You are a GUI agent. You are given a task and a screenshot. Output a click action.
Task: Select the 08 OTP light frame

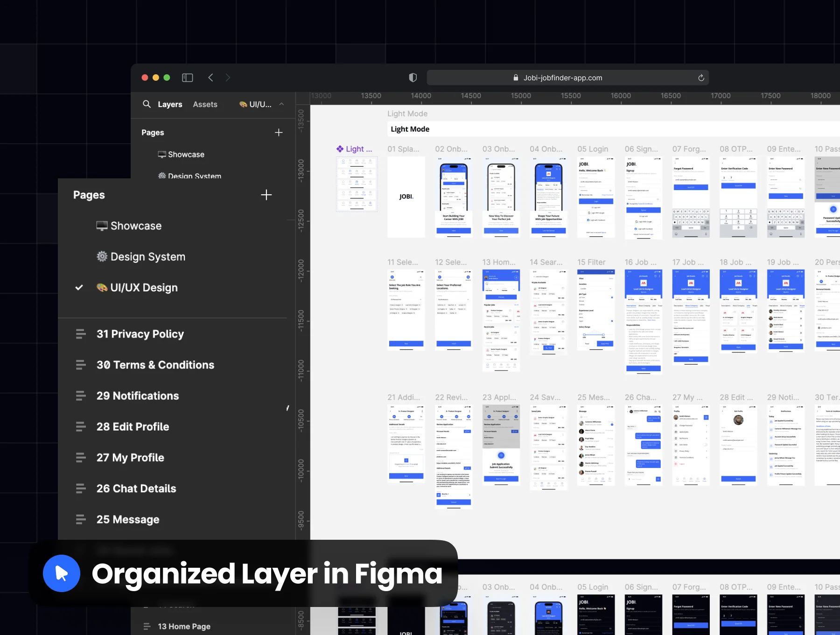point(738,197)
